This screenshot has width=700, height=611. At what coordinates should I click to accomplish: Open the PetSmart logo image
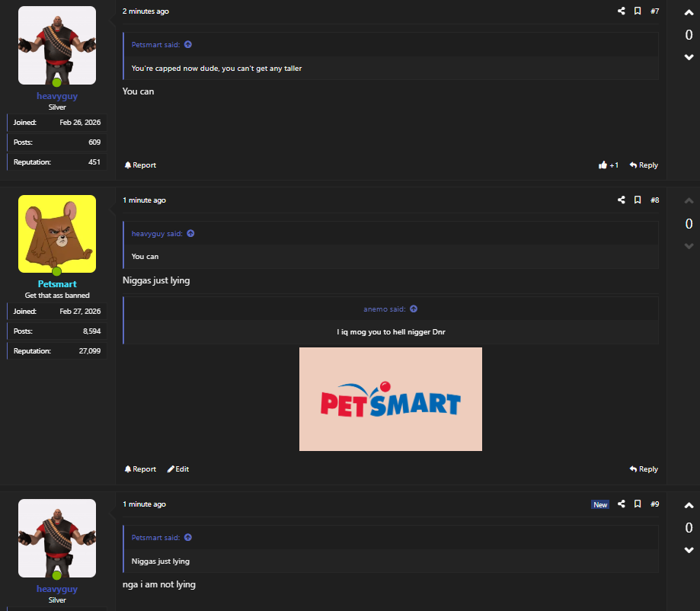click(391, 399)
